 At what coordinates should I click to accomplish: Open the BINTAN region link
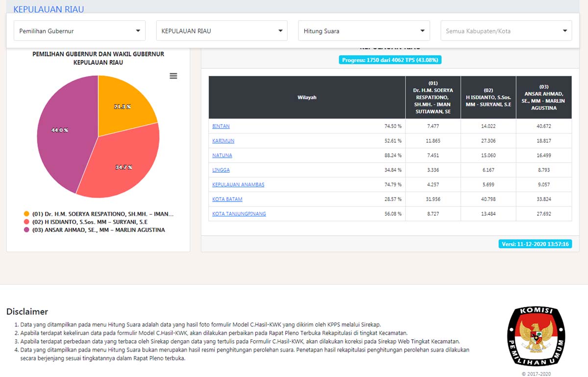(x=221, y=126)
